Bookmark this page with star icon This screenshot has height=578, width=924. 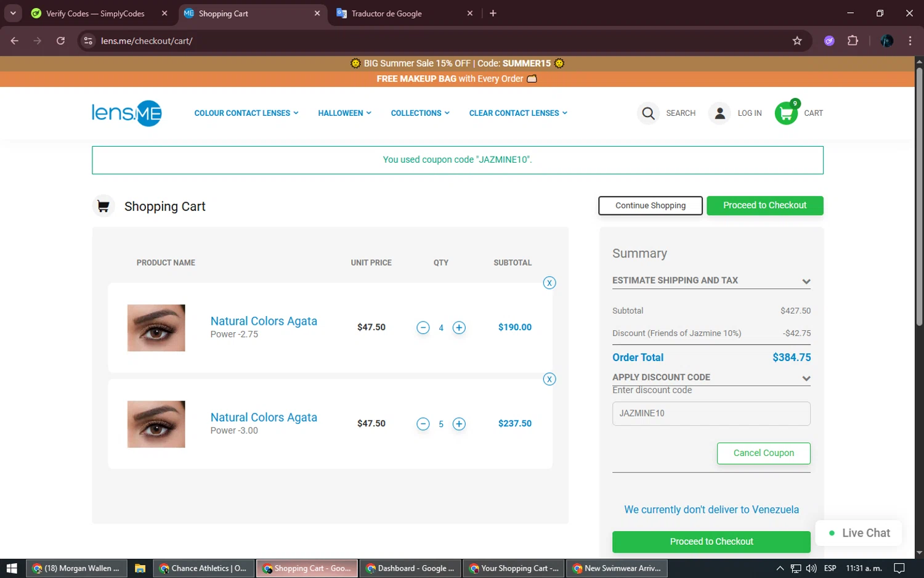click(797, 41)
